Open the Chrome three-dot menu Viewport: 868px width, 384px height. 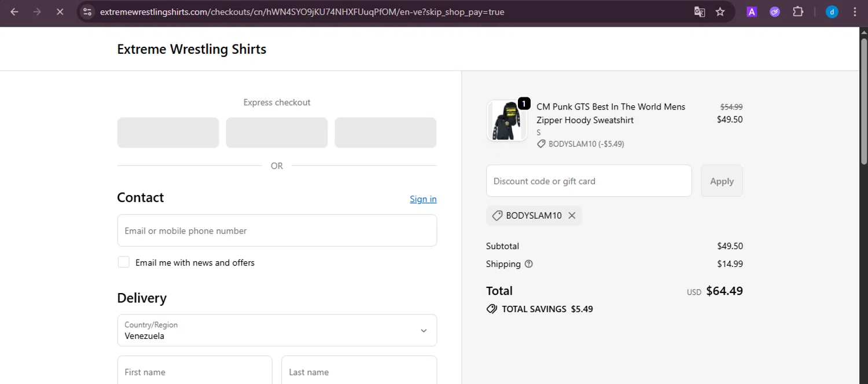tap(855, 12)
